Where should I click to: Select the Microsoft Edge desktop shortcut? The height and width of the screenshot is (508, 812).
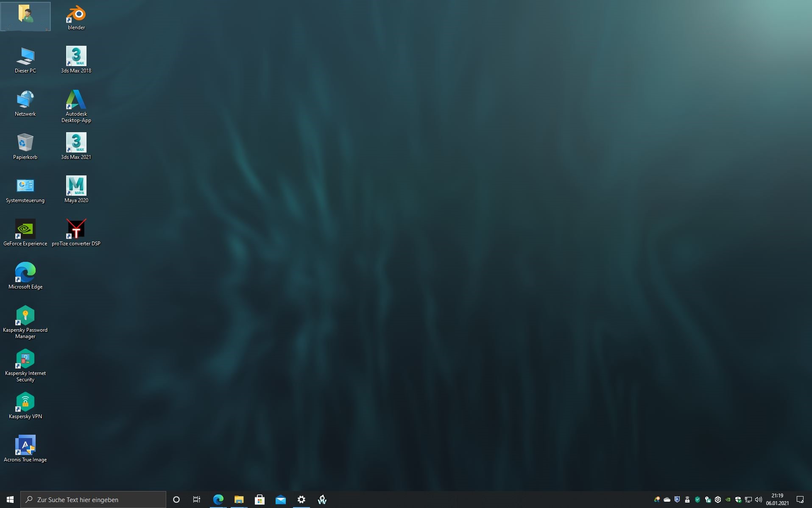tap(25, 276)
